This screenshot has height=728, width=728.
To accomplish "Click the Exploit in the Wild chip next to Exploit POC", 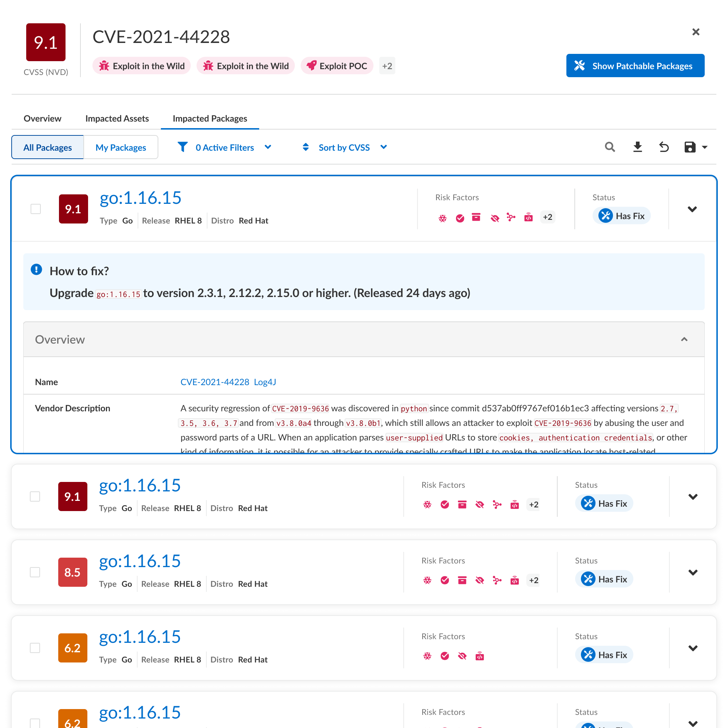I will coord(245,66).
